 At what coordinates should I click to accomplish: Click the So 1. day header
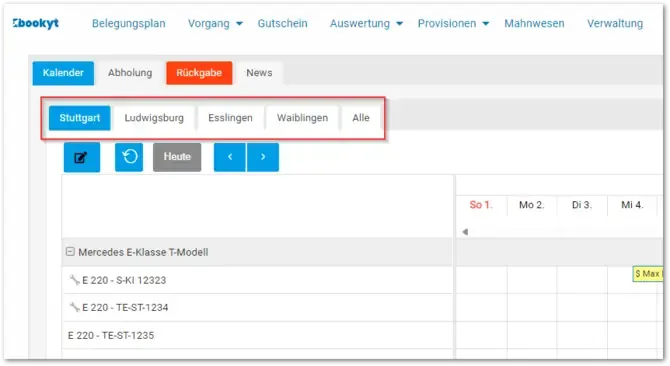[x=481, y=205]
